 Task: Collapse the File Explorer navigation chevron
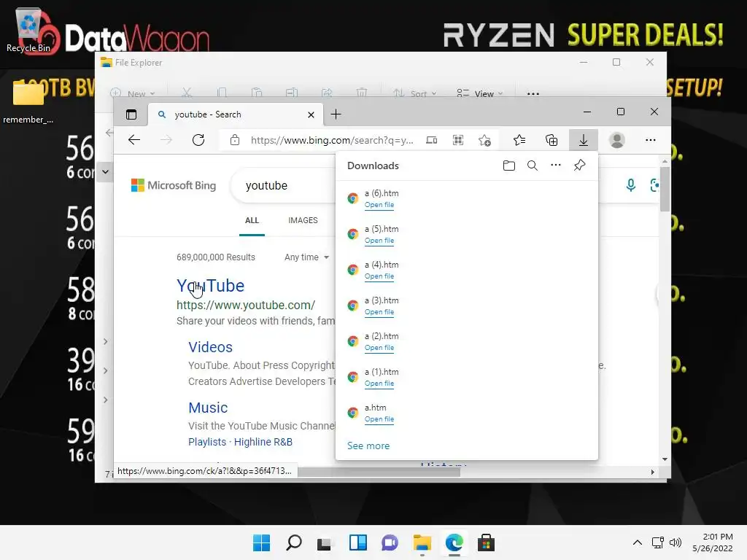coord(105,171)
